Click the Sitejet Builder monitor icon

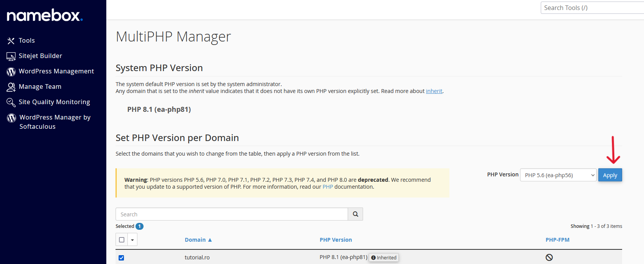pos(11,56)
